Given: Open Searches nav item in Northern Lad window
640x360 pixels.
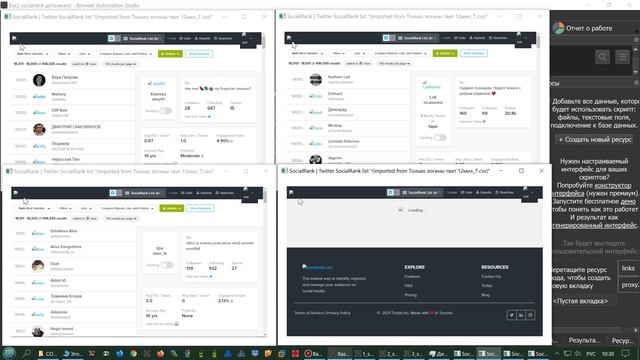Looking at the screenshot, I should coord(498,38).
